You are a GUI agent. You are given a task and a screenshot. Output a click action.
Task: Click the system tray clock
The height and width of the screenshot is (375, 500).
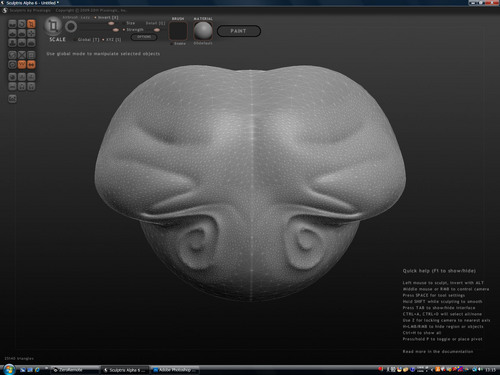pos(490,370)
